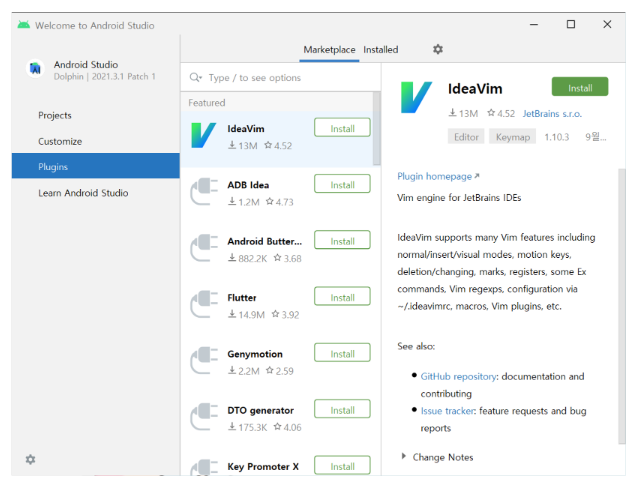Viewport: 639px width, 490px height.
Task: Click the Editor tag
Action: pyautogui.click(x=466, y=137)
